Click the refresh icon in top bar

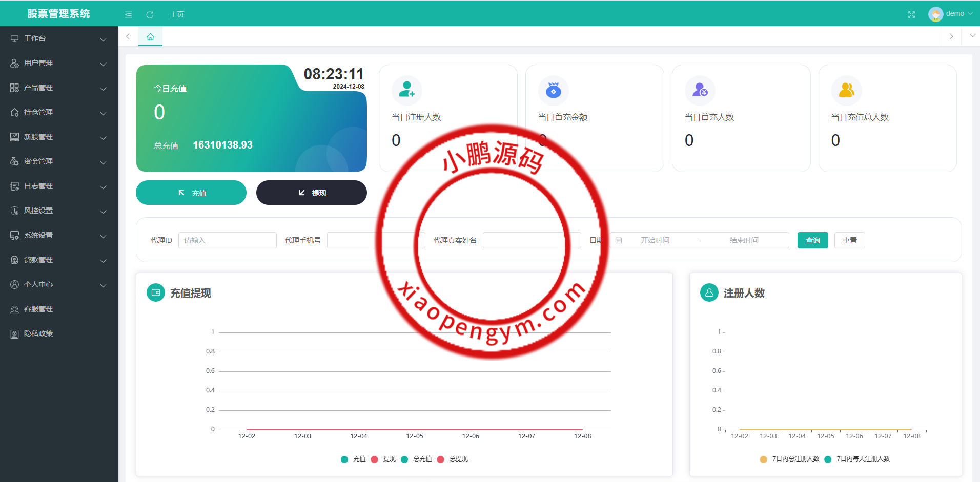pyautogui.click(x=150, y=14)
